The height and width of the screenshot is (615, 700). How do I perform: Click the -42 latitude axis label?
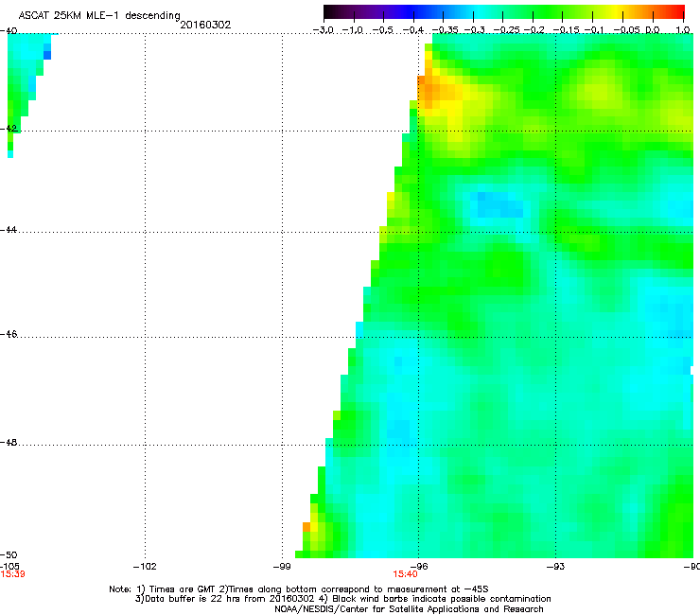point(9,128)
